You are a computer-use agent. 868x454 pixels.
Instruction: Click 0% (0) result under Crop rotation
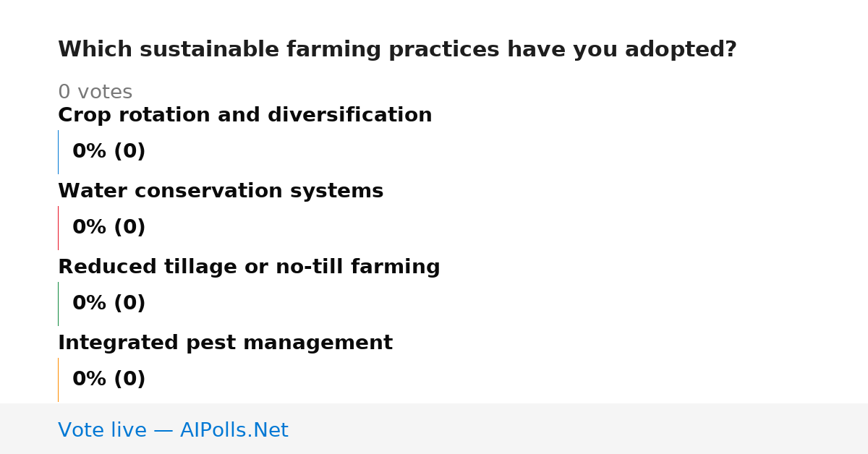pyautogui.click(x=109, y=152)
